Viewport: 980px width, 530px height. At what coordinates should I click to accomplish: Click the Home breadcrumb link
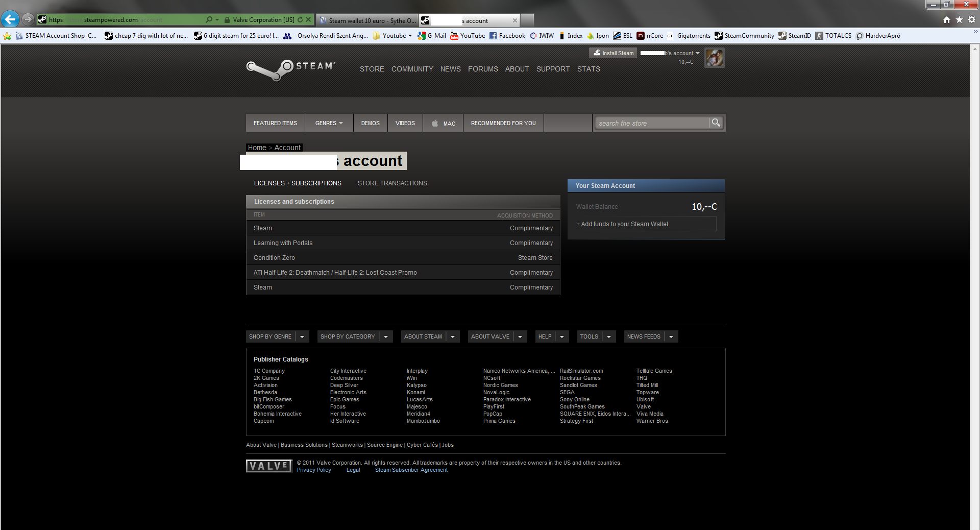point(257,148)
